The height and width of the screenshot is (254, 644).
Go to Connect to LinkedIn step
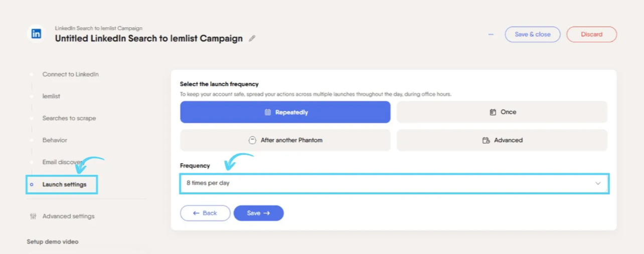70,74
